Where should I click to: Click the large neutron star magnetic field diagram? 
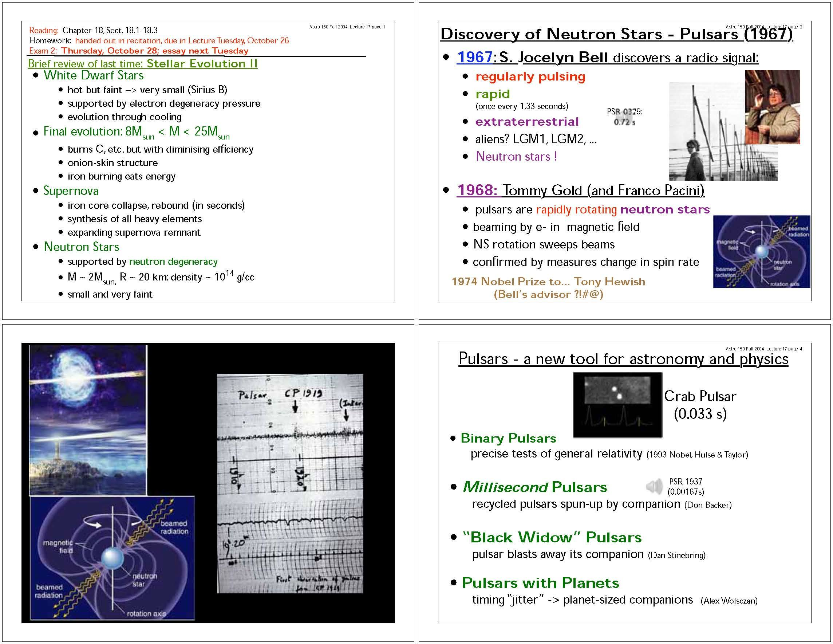[112, 557]
